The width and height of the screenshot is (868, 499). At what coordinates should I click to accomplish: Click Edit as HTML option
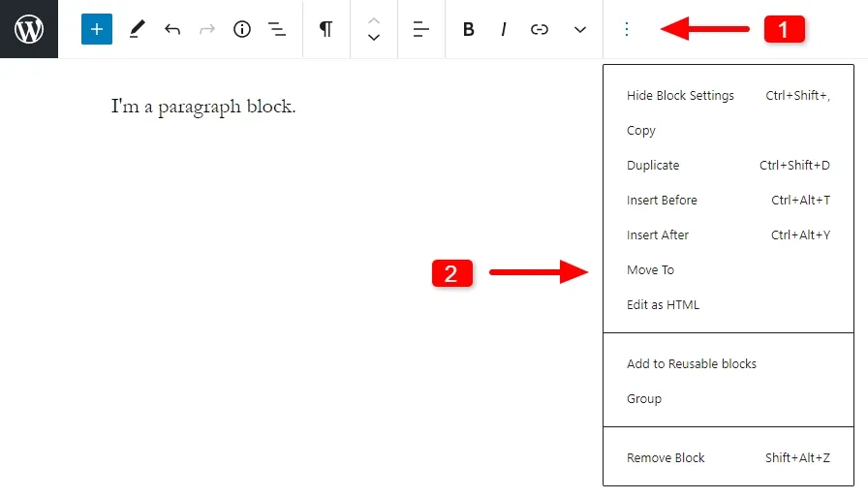663,305
